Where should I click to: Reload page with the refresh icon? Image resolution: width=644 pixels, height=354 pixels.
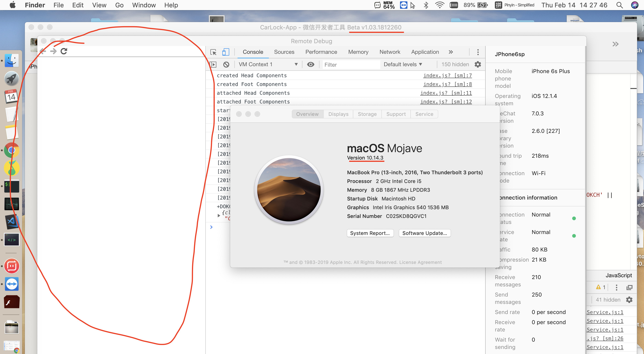point(64,51)
